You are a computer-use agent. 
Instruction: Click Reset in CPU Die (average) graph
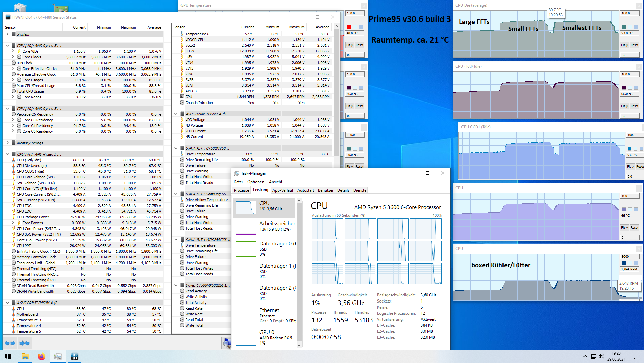point(634,45)
